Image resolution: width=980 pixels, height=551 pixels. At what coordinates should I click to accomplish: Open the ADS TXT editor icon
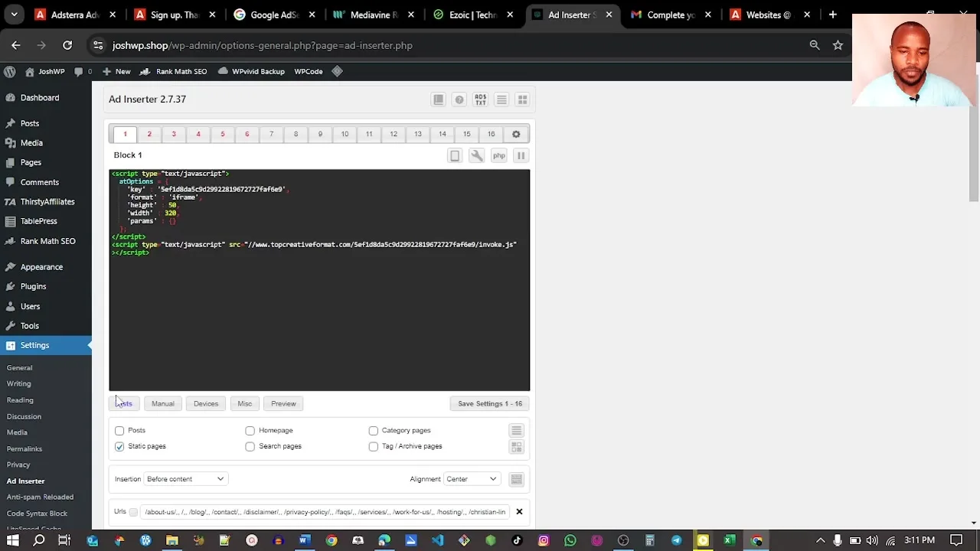pos(480,99)
